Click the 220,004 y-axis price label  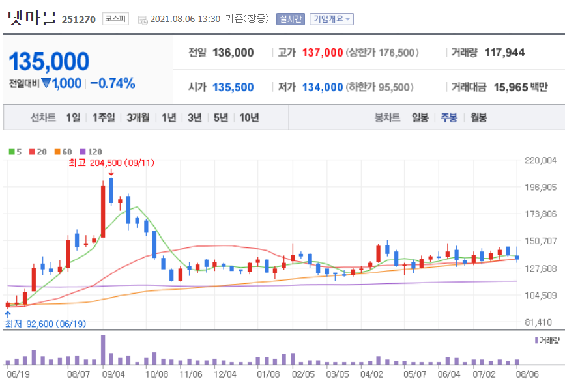(540, 161)
